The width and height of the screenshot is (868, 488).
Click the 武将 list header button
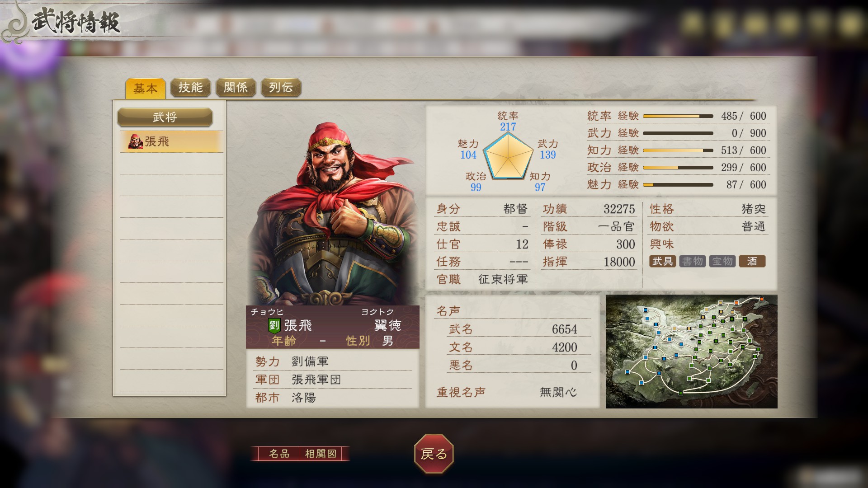pos(165,117)
